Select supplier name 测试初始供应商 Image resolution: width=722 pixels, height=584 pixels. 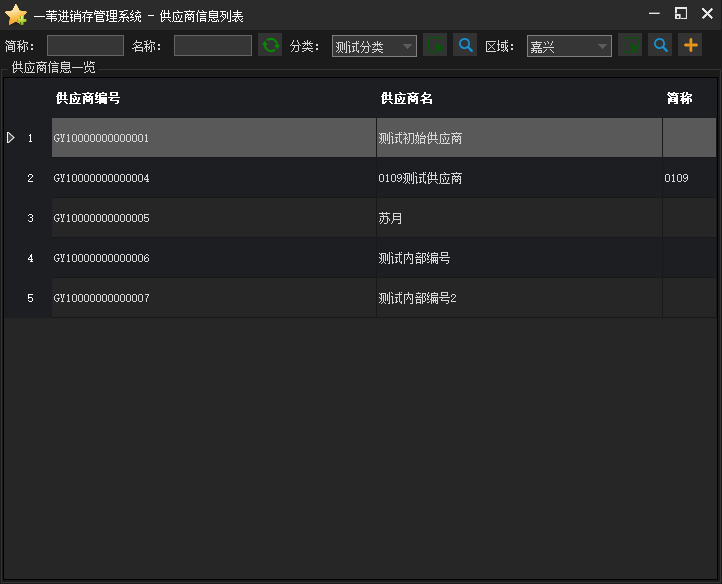(519, 138)
